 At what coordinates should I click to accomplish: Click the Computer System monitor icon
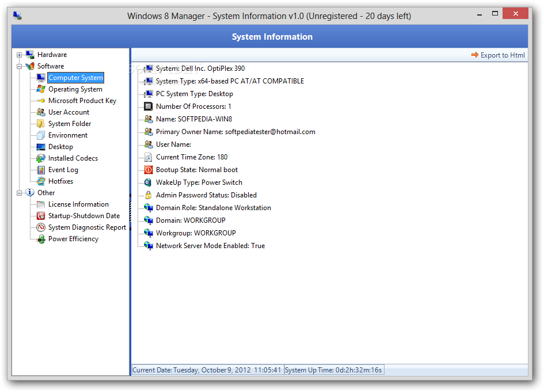pyautogui.click(x=41, y=77)
